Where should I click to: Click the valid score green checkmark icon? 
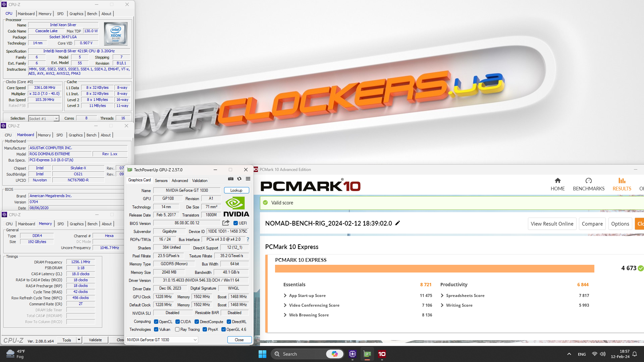[x=265, y=203]
